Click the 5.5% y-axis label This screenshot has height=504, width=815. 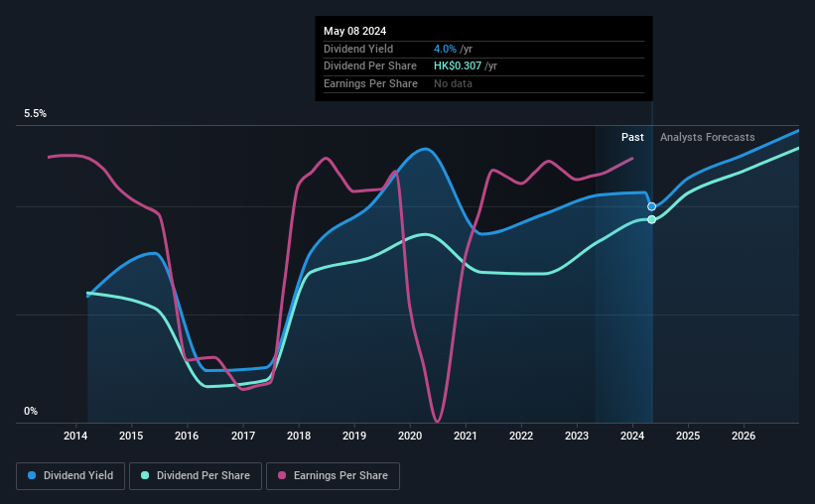click(x=35, y=113)
